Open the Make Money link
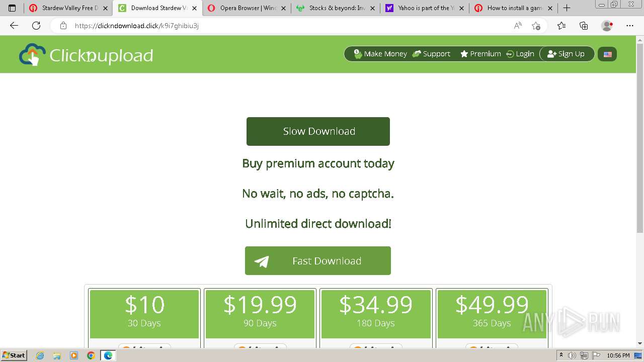This screenshot has height=362, width=644. point(380,54)
